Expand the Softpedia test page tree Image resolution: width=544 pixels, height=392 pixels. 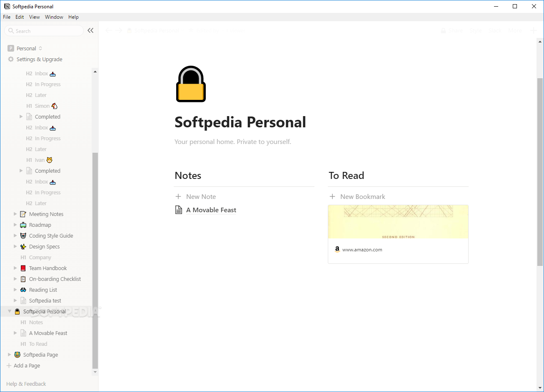15,300
